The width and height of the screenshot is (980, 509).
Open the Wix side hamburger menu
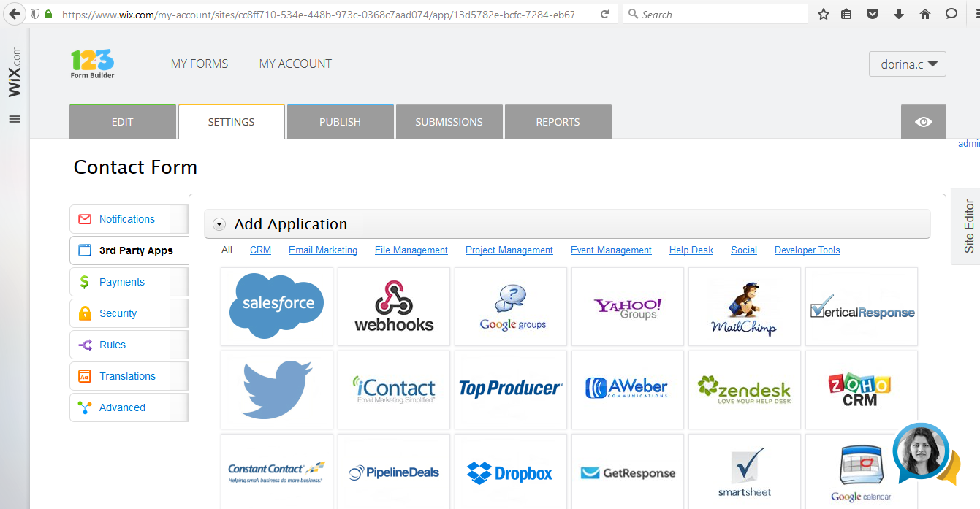tap(15, 119)
